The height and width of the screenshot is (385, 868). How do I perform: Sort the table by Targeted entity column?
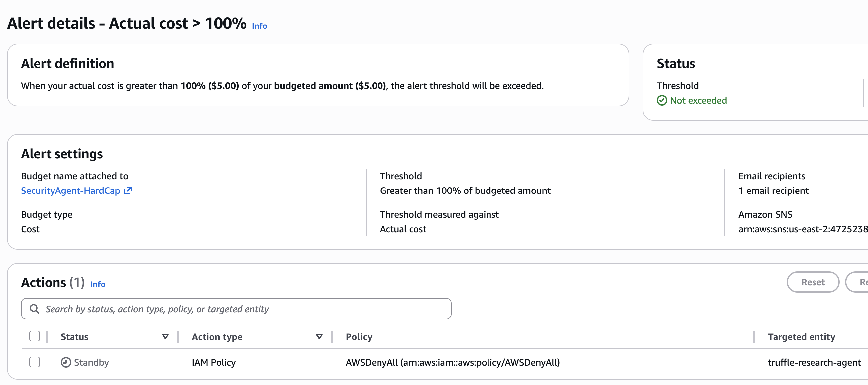pos(802,336)
